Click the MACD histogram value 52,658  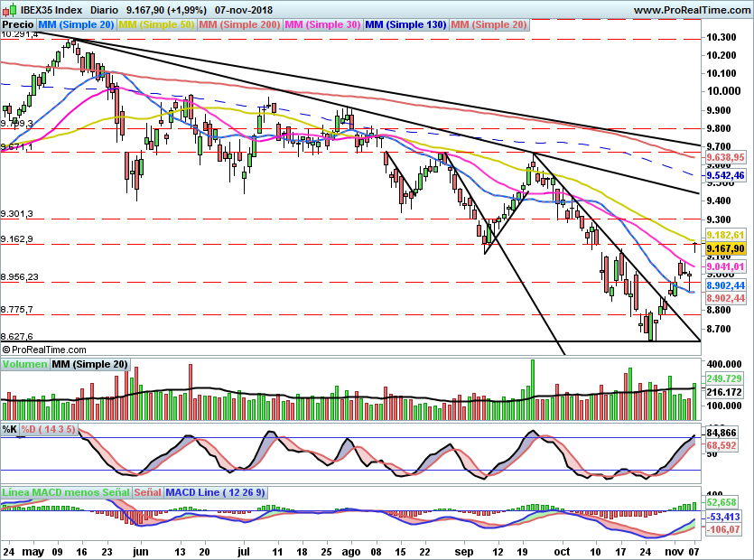[x=721, y=502]
